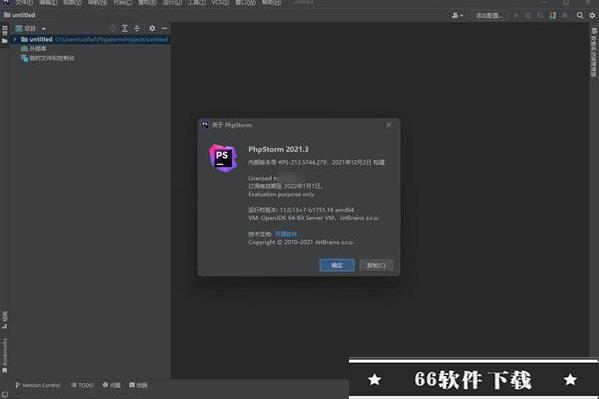This screenshot has height=399, width=599.
Task: Click the Evaluation purpose only text
Action: point(282,194)
